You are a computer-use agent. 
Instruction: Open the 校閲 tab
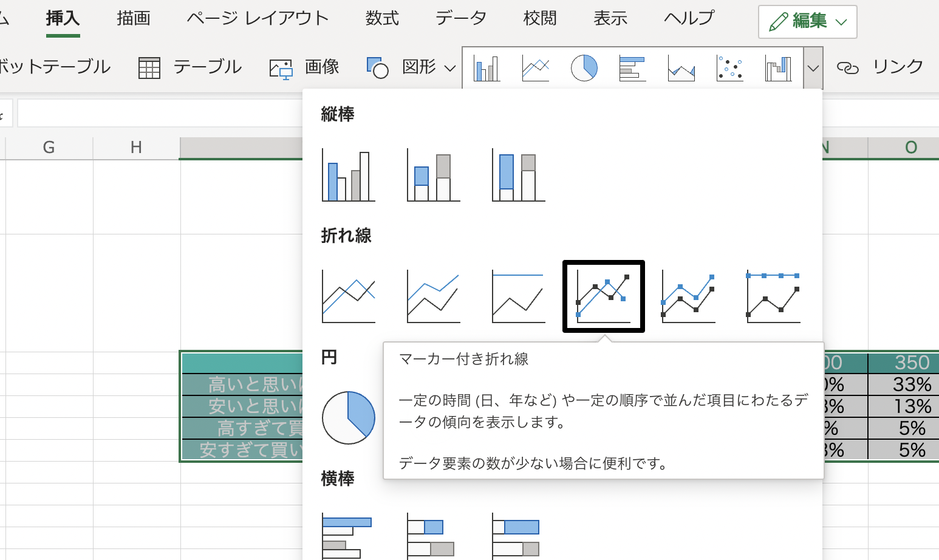point(540,18)
